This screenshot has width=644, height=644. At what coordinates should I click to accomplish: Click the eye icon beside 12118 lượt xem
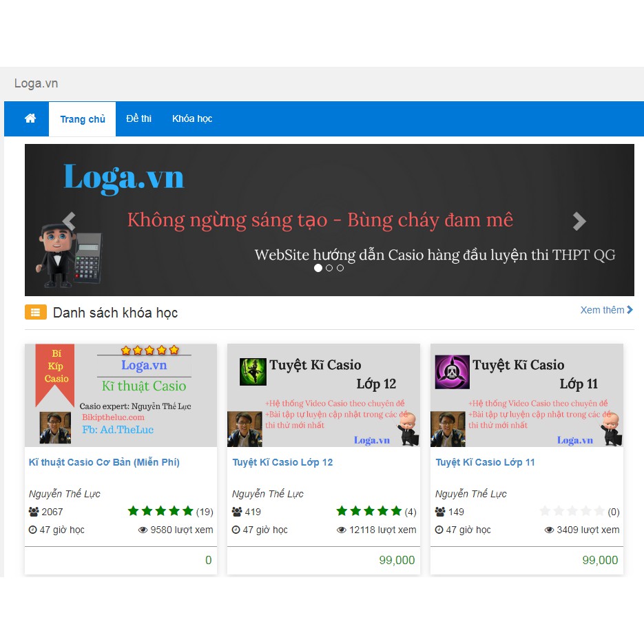[x=342, y=530]
